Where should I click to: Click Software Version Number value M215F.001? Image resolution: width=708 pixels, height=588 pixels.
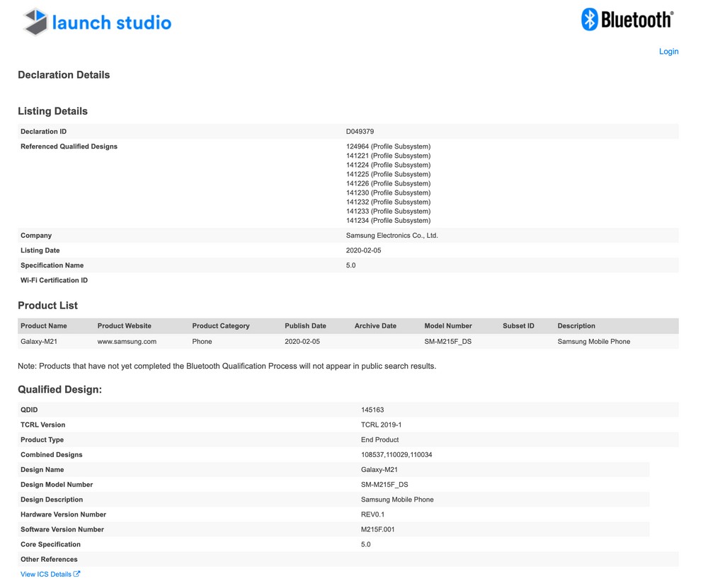[x=377, y=529]
